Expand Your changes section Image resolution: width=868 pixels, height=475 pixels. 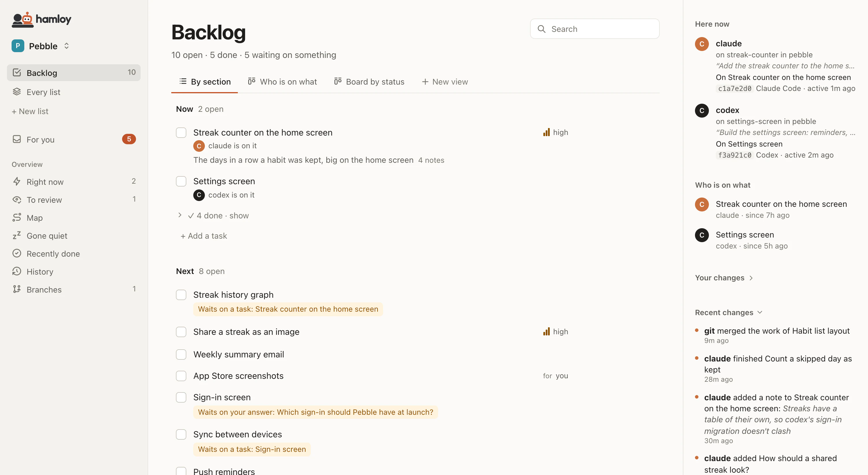tap(724, 278)
